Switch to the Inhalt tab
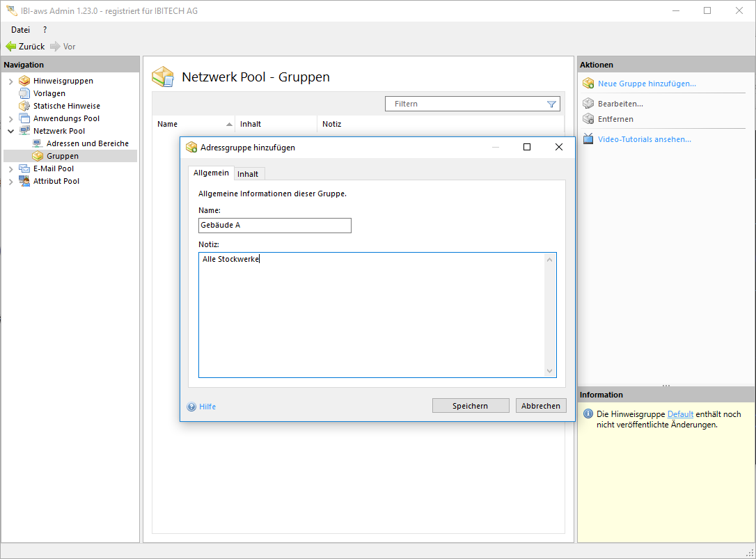The image size is (756, 559). [x=248, y=174]
